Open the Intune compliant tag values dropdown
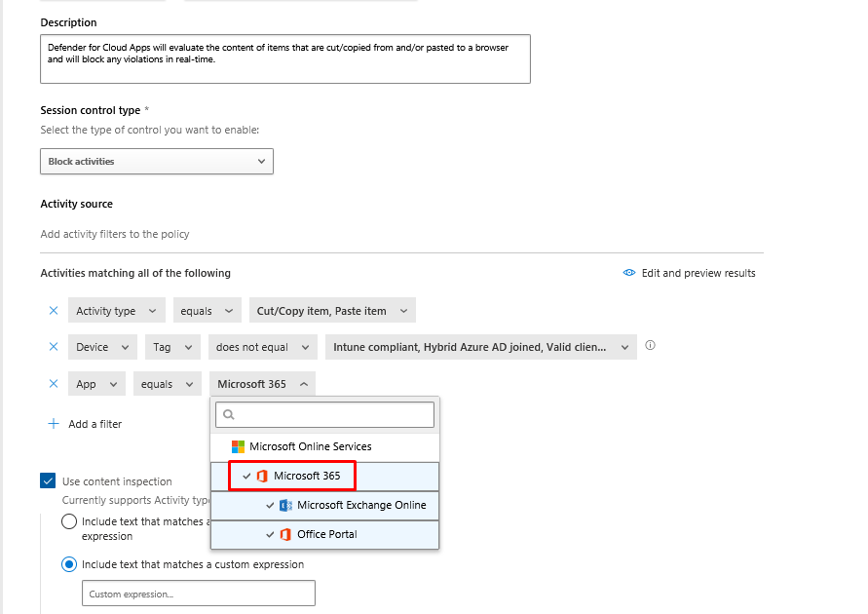 (x=481, y=347)
